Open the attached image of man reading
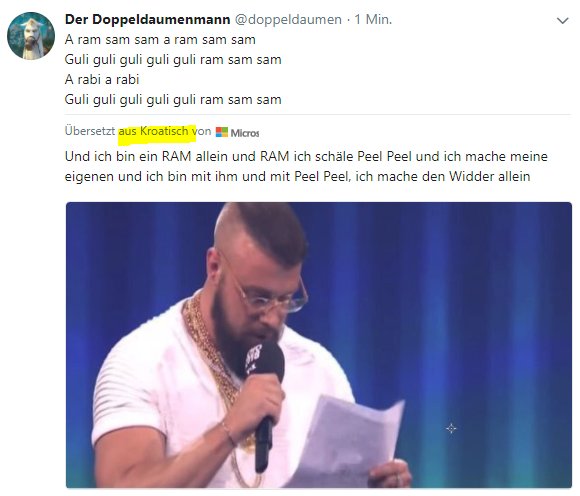 point(319,345)
